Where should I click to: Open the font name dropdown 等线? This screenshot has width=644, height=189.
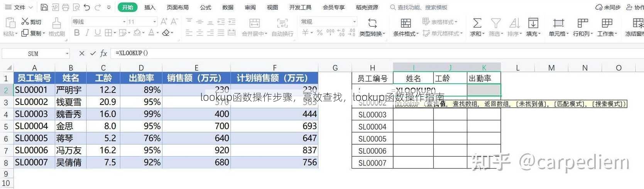(124, 22)
